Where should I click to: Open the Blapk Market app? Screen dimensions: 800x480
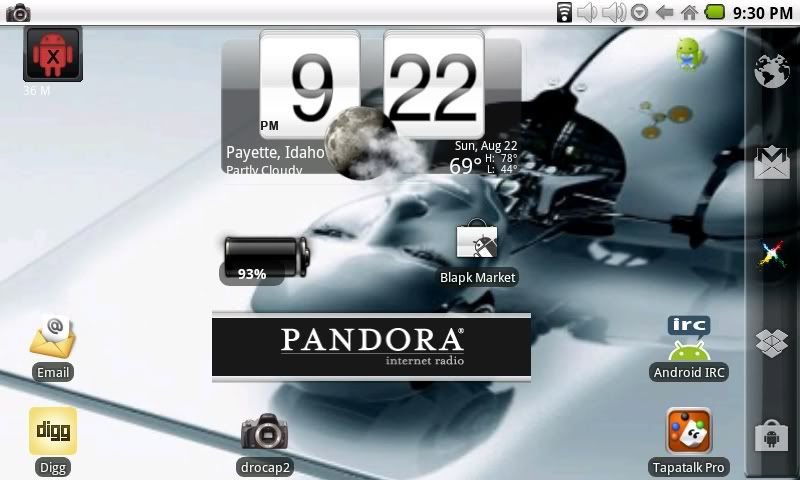(x=477, y=254)
